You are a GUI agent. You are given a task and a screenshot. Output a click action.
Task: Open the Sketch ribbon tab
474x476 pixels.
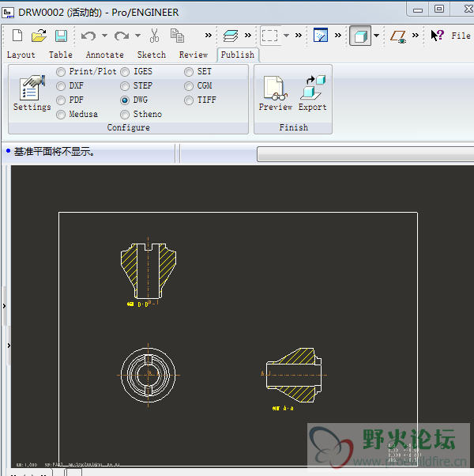(152, 55)
